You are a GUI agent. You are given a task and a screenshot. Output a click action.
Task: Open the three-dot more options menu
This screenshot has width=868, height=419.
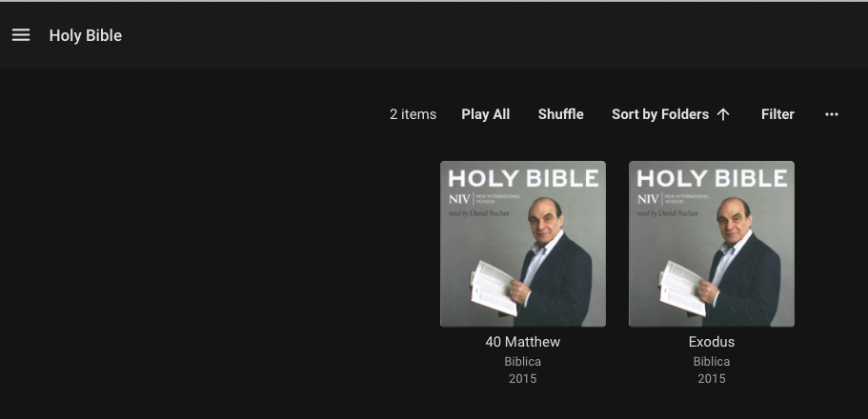[832, 114]
